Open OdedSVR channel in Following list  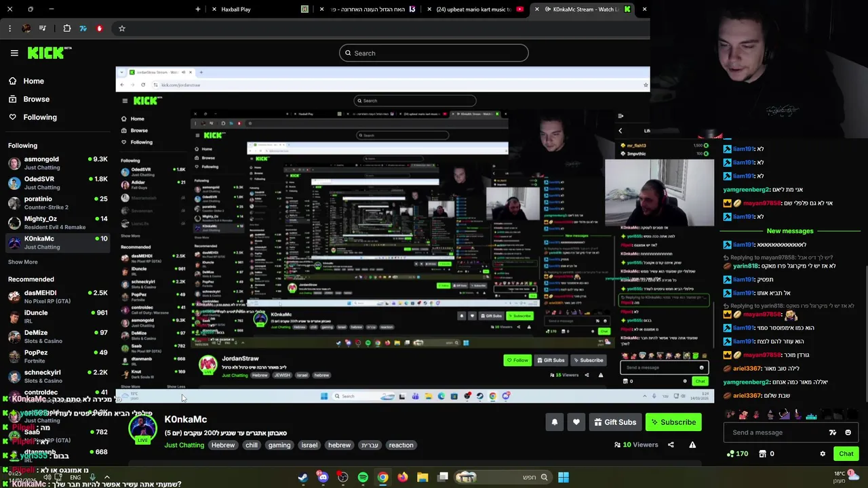point(58,183)
